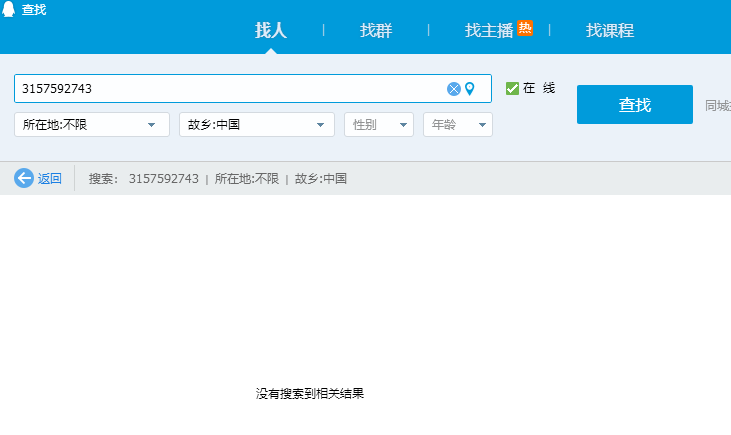This screenshot has width=731, height=435.
Task: Click the 搜索: 3157592743 breadcrumb text
Action: tap(143, 179)
